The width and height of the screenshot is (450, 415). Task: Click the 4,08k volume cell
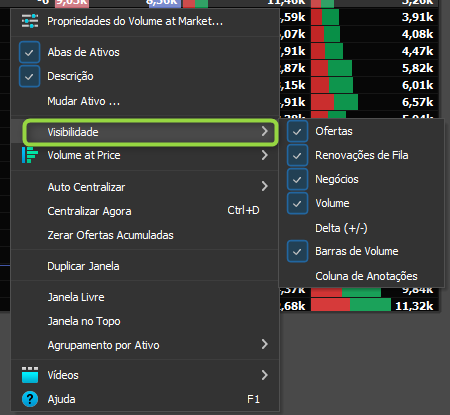coord(417,34)
